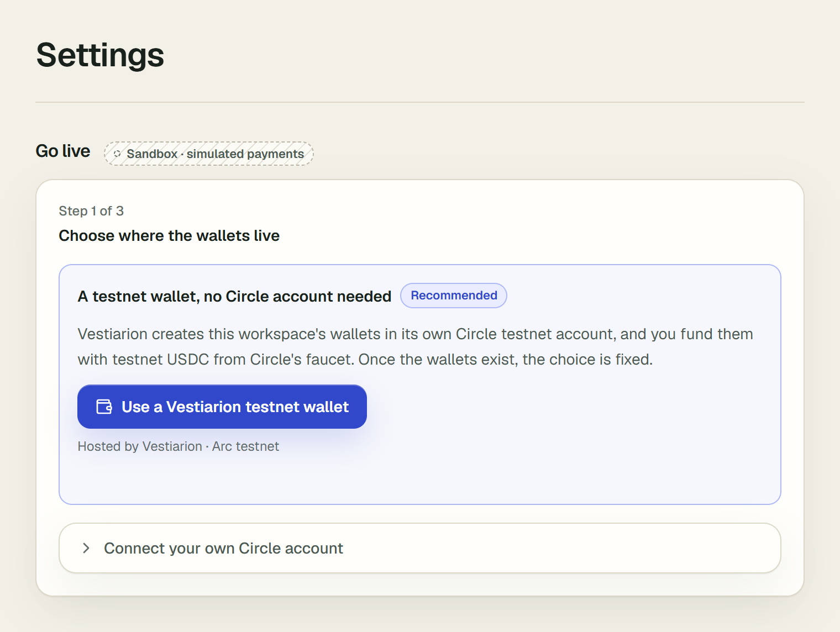Click the Sandbox simulated payments badge

[209, 154]
